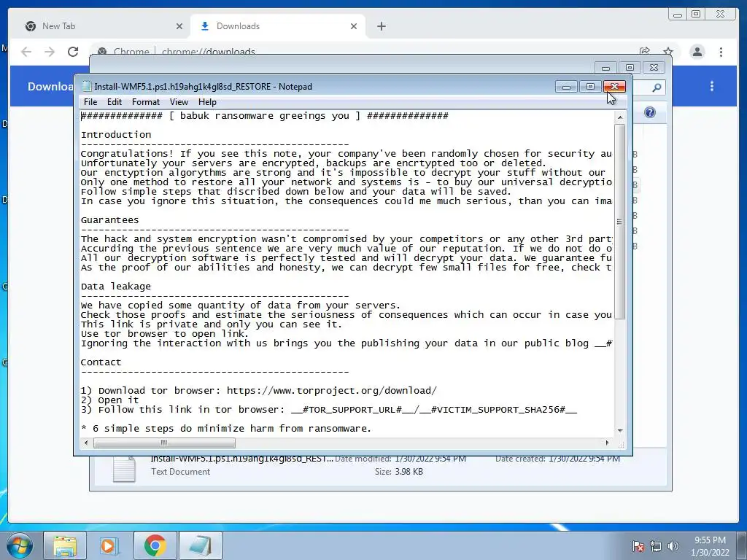Click the 'Contact' heading text

click(x=101, y=362)
